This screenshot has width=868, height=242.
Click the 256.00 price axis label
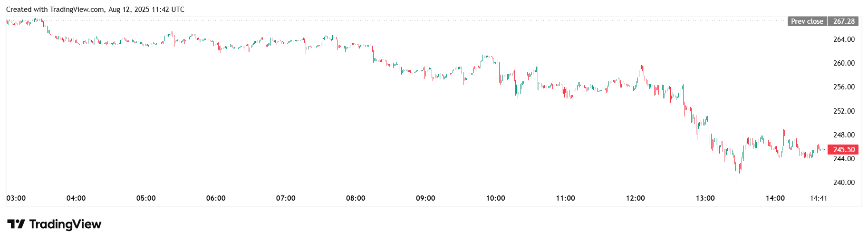tap(844, 87)
